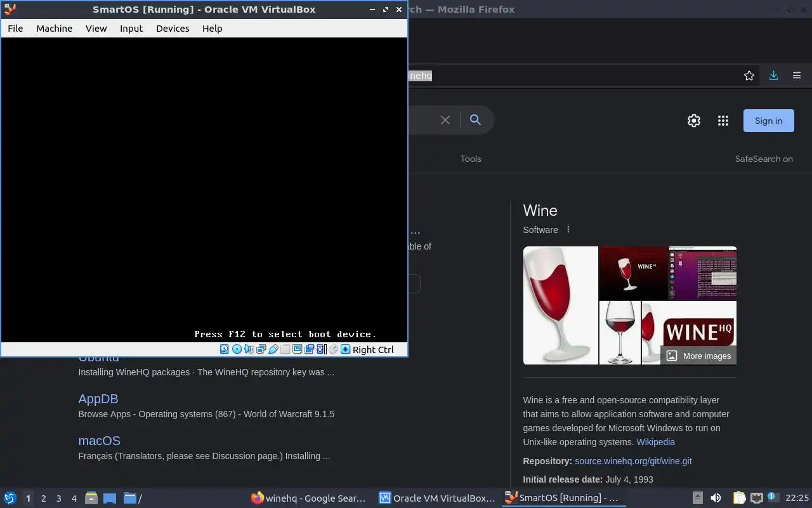Click the display monitor icon in VirtualBox status bar

[x=297, y=349]
